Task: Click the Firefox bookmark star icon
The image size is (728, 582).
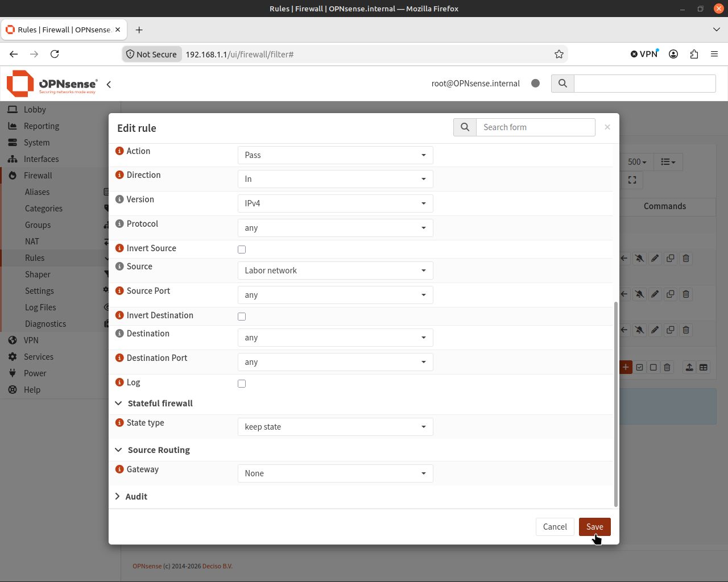Action: point(559,54)
